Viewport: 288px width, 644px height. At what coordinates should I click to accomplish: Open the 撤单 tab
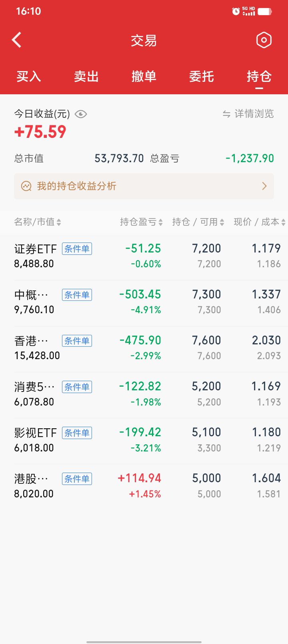point(144,76)
